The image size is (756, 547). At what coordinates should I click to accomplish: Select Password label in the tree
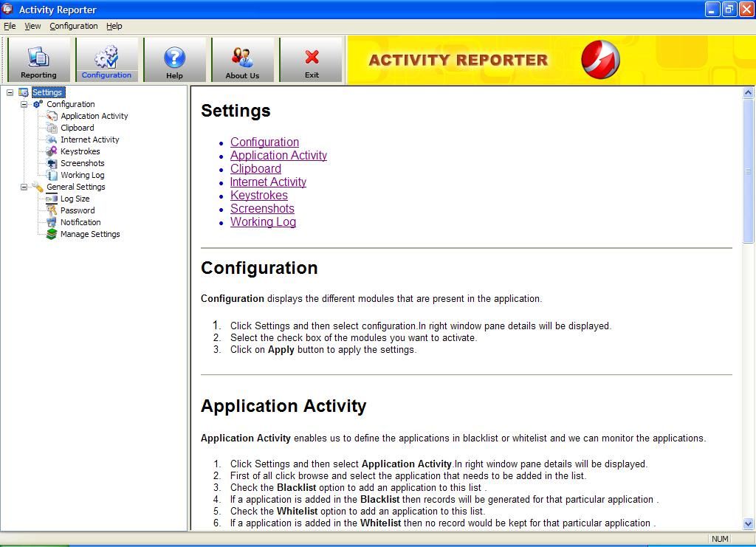[78, 210]
